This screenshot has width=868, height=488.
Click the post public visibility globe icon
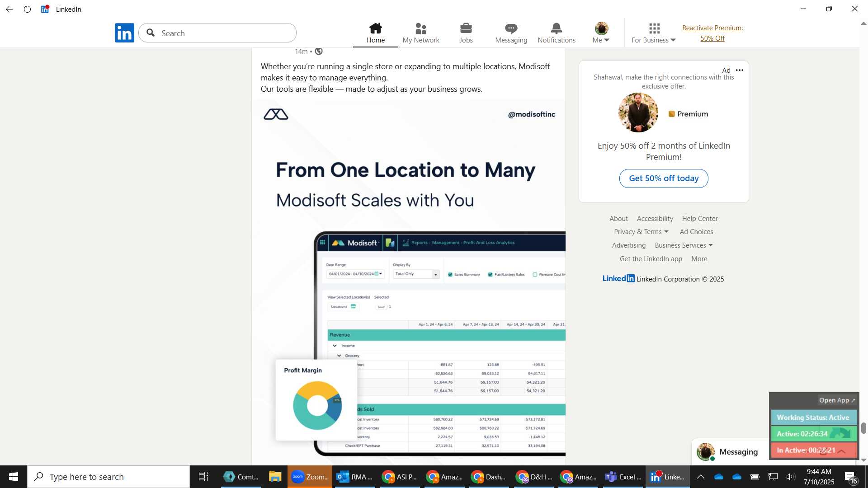319,52
